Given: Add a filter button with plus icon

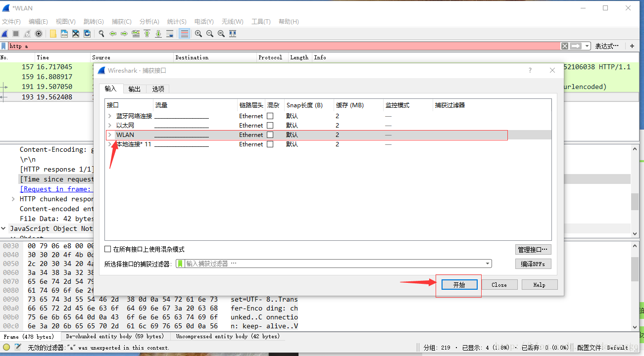Looking at the screenshot, I should (632, 46).
